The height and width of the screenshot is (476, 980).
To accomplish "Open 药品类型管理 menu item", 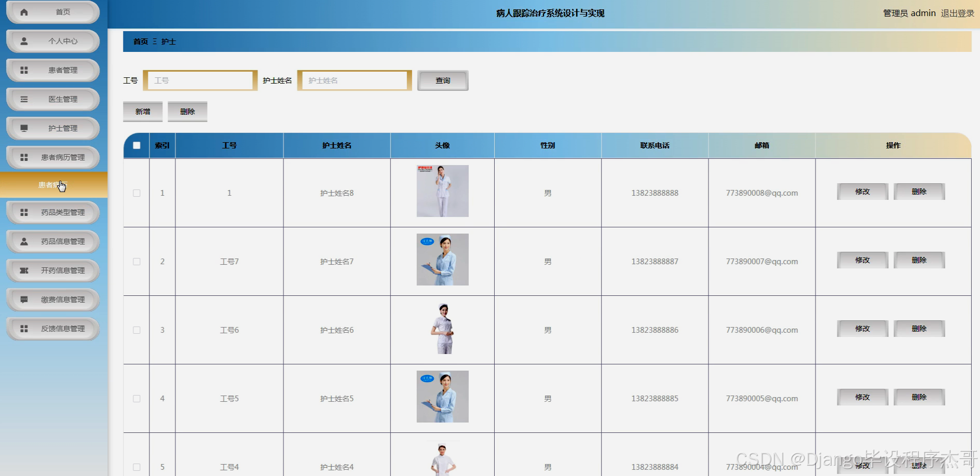I will click(x=53, y=212).
